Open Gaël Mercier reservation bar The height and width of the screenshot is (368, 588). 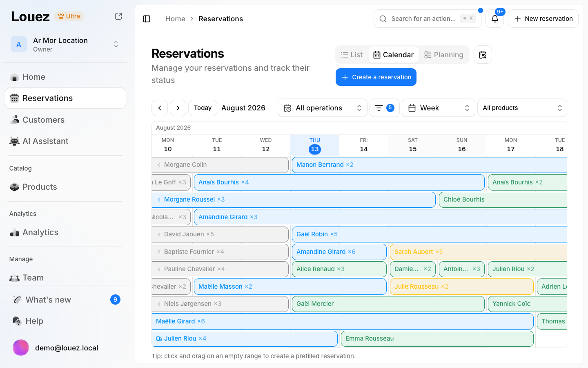(x=388, y=304)
